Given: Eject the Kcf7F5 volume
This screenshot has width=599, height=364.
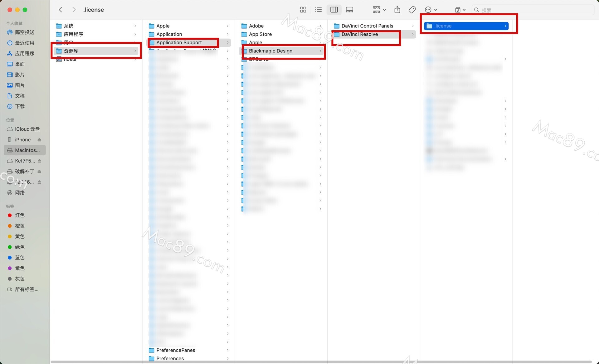Looking at the screenshot, I should point(39,161).
